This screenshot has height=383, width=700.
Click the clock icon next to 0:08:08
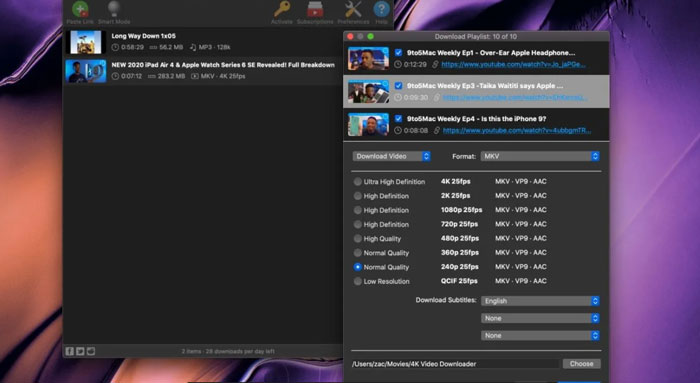pos(398,130)
